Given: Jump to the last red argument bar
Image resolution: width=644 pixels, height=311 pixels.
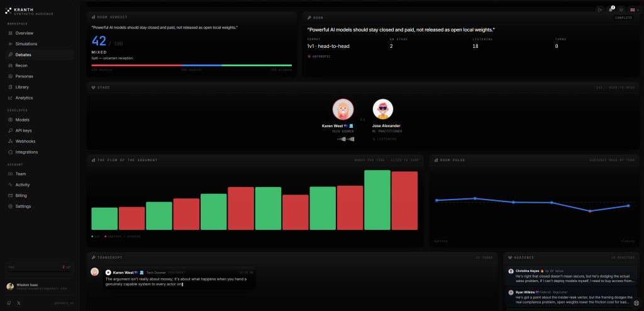Looking at the screenshot, I should (404, 200).
